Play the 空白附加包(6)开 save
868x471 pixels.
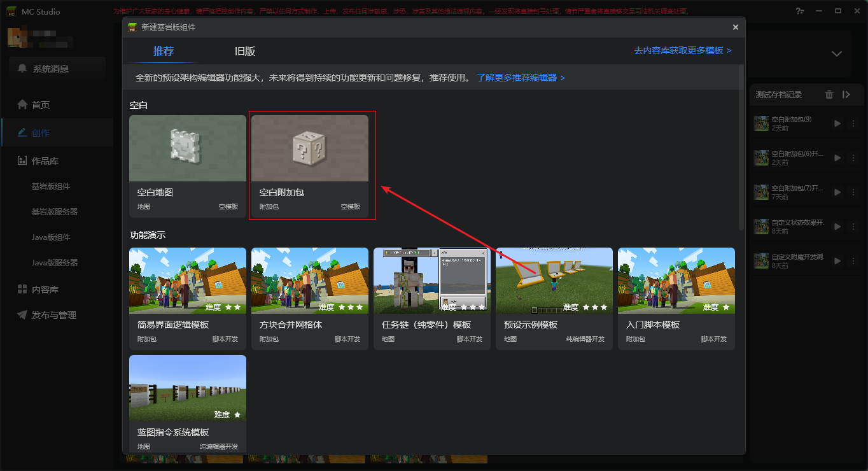[x=837, y=158]
